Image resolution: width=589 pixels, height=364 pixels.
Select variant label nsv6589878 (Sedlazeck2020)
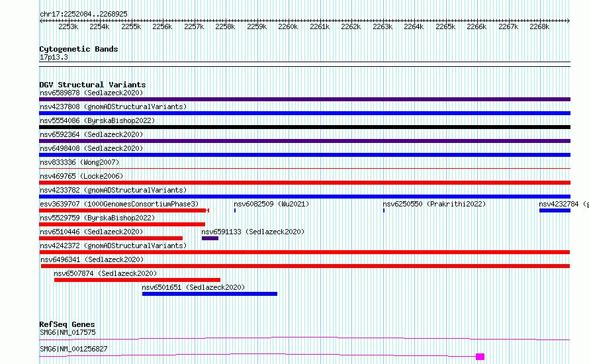(x=91, y=93)
